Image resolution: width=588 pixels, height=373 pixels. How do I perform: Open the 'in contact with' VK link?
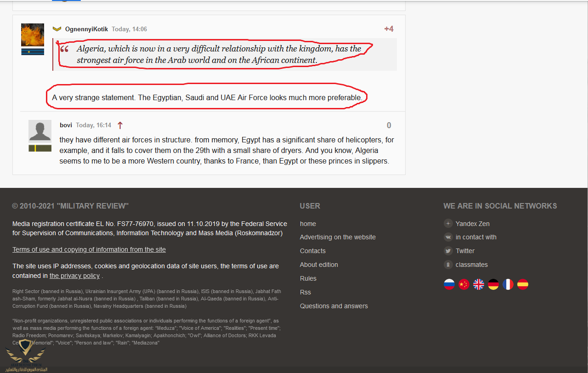tap(475, 237)
